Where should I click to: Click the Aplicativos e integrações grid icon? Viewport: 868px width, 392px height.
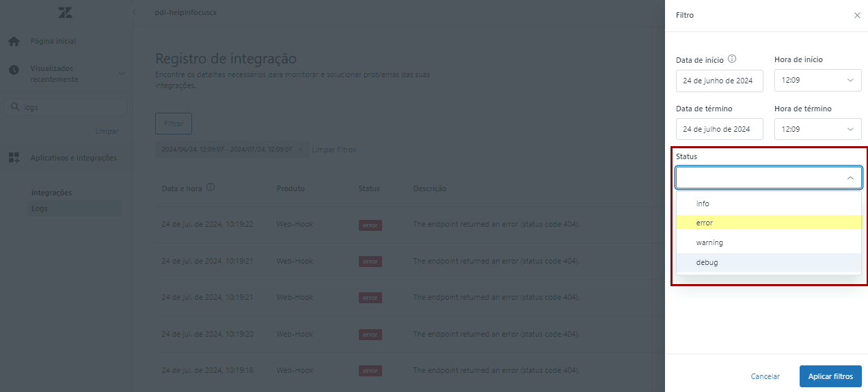(x=14, y=158)
